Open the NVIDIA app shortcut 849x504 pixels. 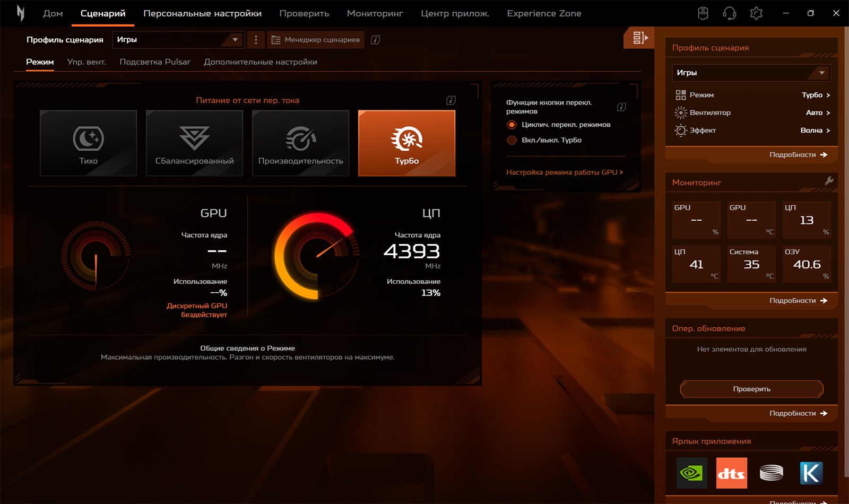pos(691,473)
